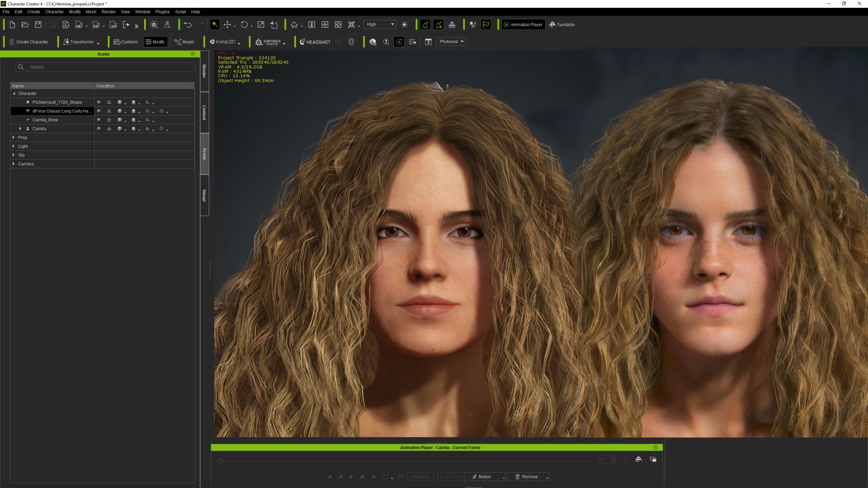Expand the Camera tree node
Image resolution: width=868 pixels, height=488 pixels.
14,164
